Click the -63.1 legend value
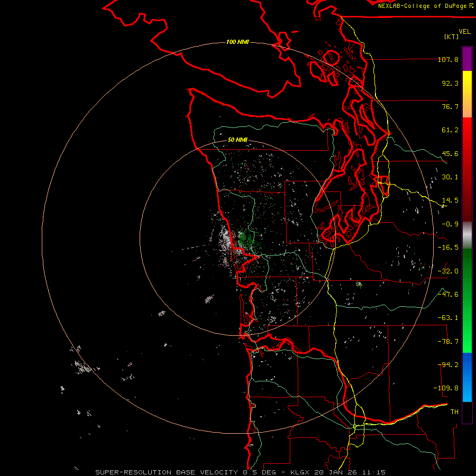476x476 pixels. point(448,318)
